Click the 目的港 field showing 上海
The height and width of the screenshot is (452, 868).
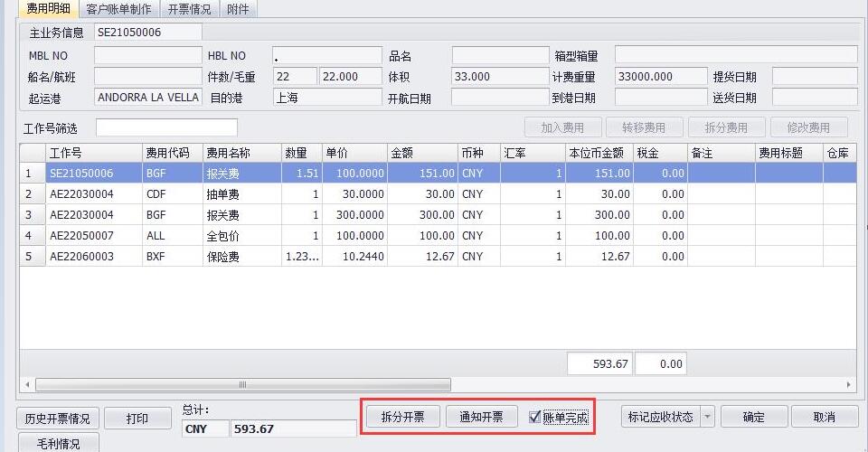click(327, 97)
